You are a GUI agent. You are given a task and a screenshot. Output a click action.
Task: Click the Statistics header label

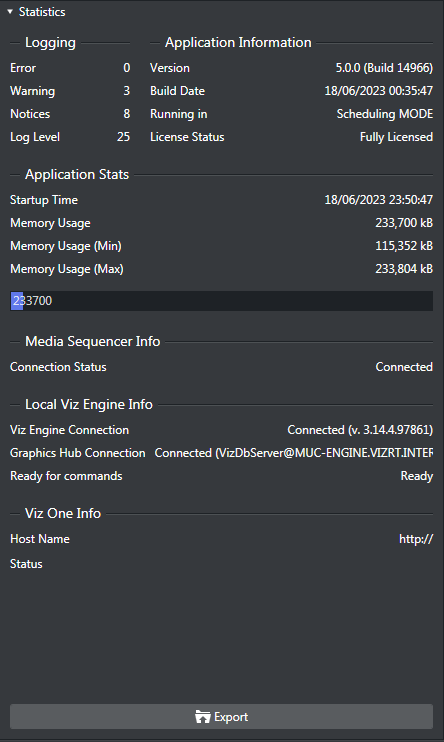[x=42, y=12]
